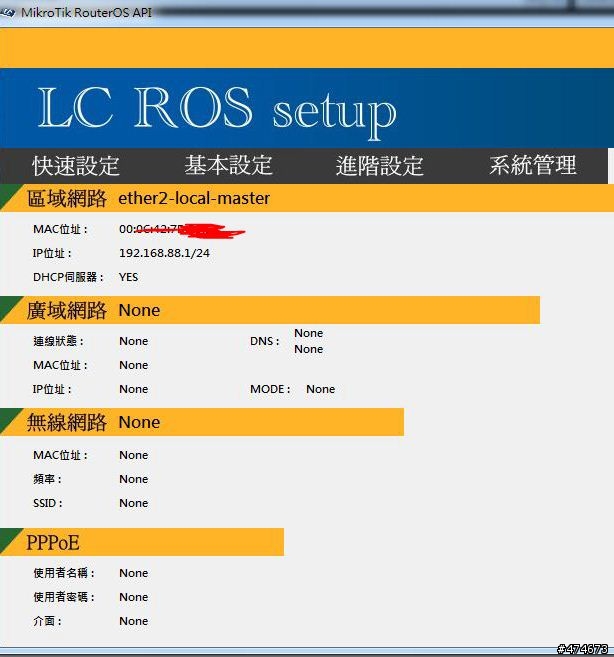Click the 使用者名稱 label
Screen dimensions: 614x657
(x=64, y=573)
